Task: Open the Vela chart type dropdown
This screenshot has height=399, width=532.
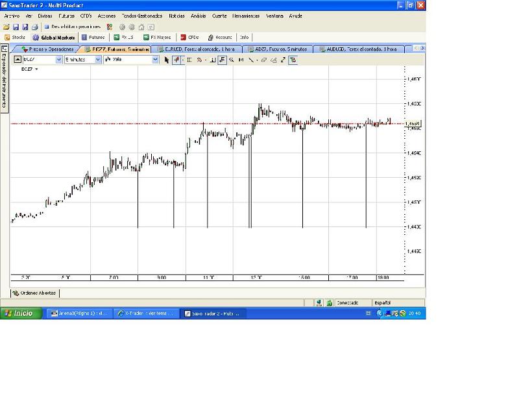Action: point(155,60)
